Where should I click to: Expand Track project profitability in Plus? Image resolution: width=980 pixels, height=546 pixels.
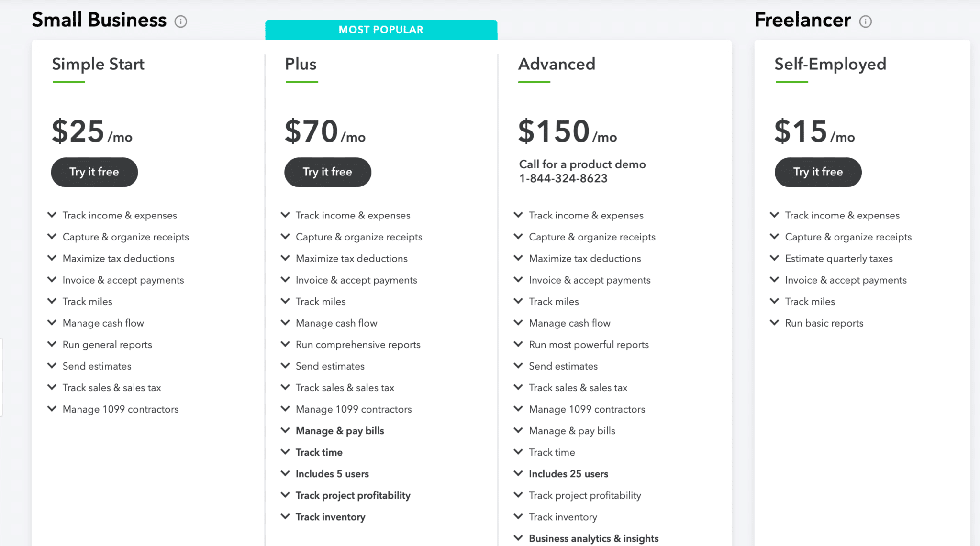[285, 495]
